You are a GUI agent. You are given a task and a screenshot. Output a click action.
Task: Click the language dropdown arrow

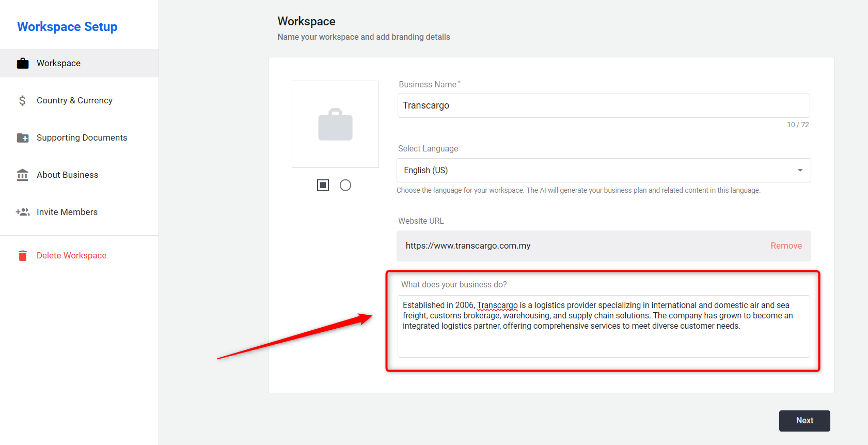pyautogui.click(x=800, y=170)
